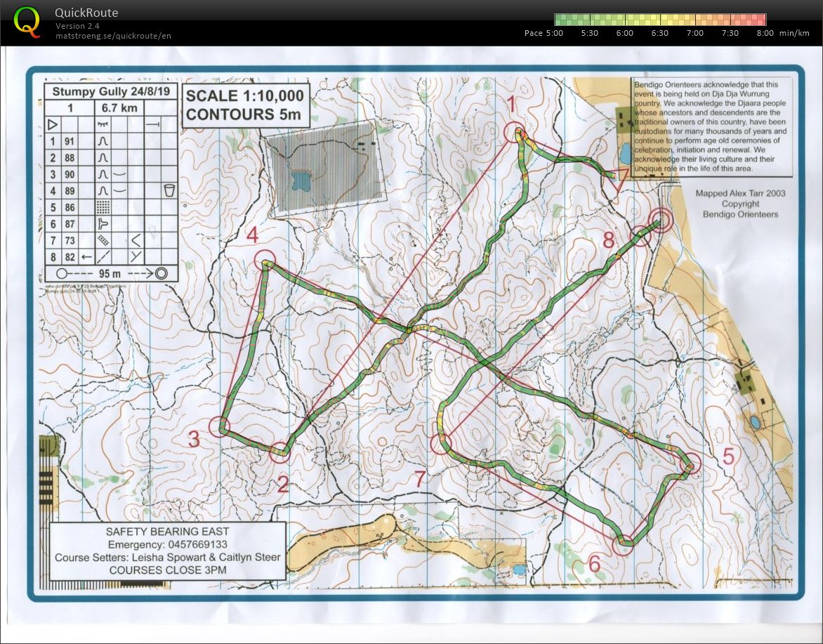This screenshot has width=823, height=644.
Task: Click the blue pond in hatched area
Action: (301, 182)
